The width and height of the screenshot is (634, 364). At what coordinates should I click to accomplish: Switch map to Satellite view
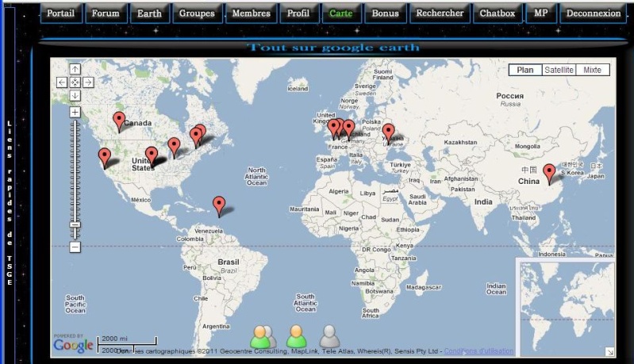(x=559, y=70)
